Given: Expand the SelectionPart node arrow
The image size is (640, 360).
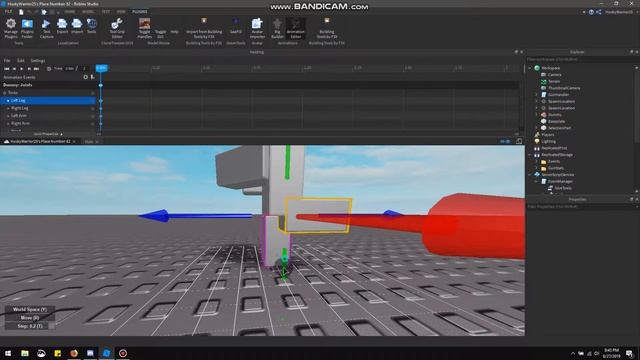Looking at the screenshot, I should [x=537, y=128].
